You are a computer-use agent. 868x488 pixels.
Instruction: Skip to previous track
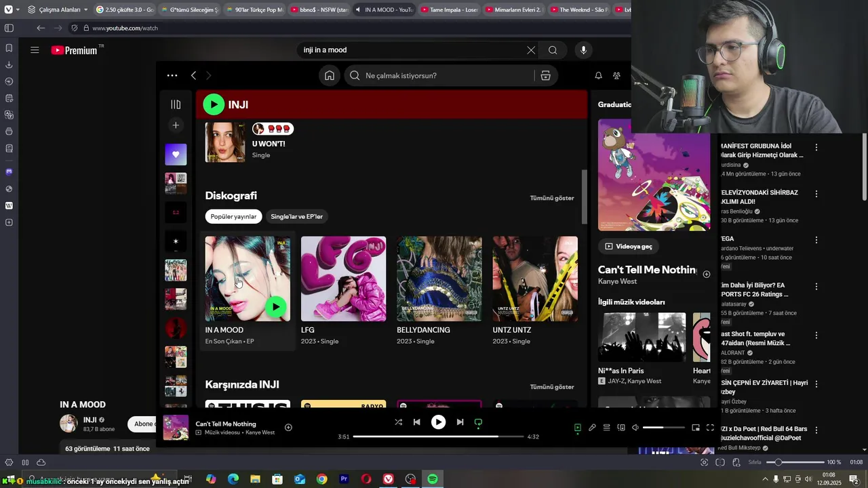pos(417,422)
